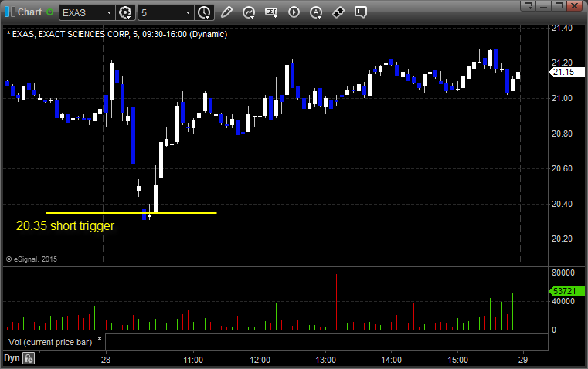Viewport: 588px width, 369px height.
Task: Toggle the Dyn lock icon
Action: tap(29, 358)
